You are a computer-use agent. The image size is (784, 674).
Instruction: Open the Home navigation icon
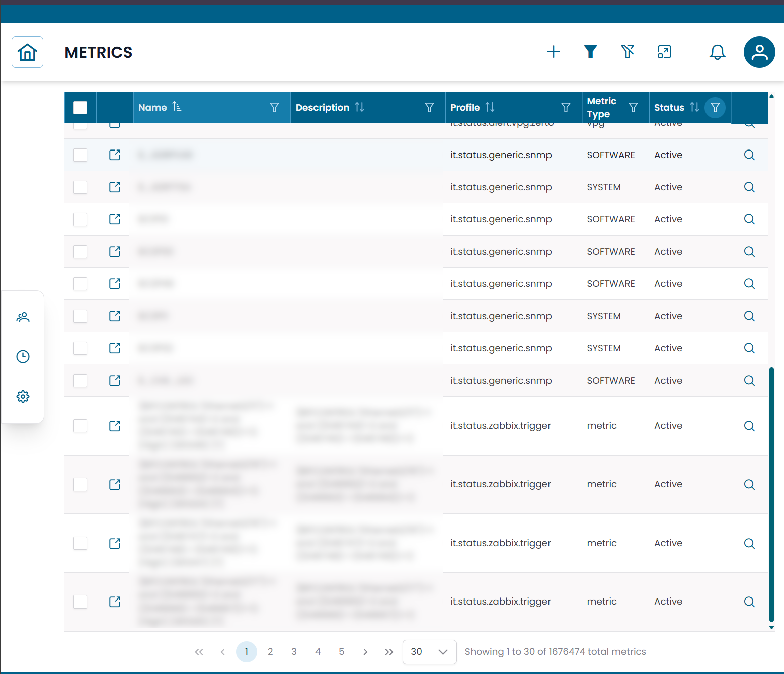tap(27, 52)
